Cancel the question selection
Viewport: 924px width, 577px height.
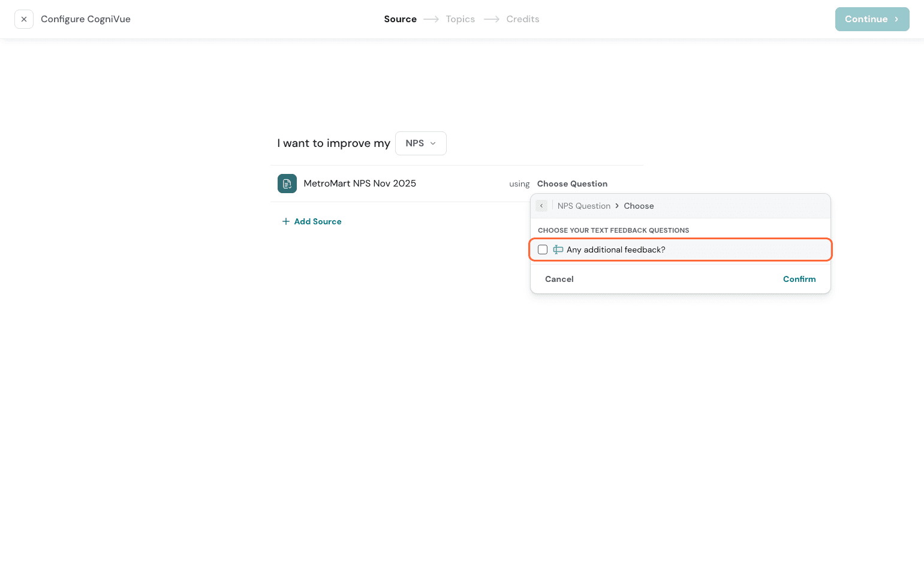[x=559, y=279]
